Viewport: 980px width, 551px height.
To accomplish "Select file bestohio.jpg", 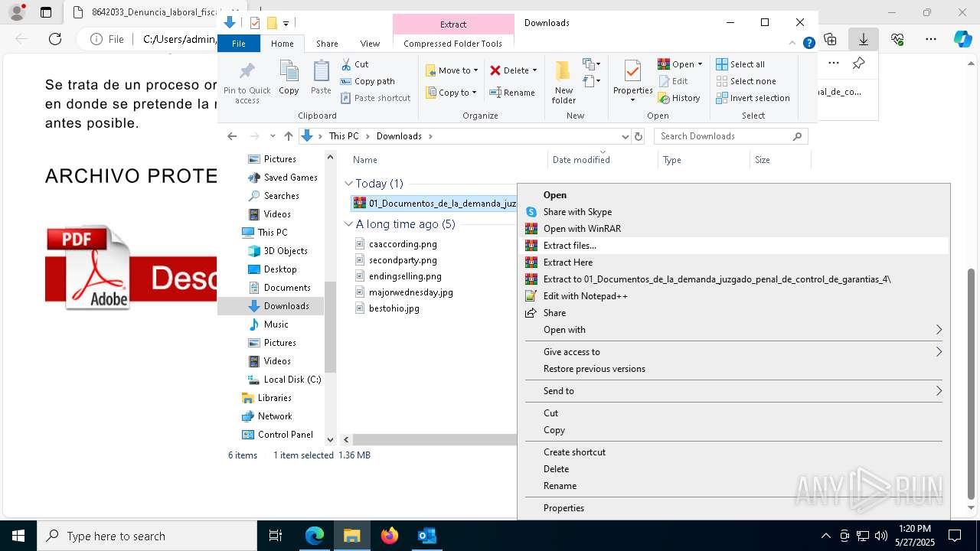I will pyautogui.click(x=394, y=308).
